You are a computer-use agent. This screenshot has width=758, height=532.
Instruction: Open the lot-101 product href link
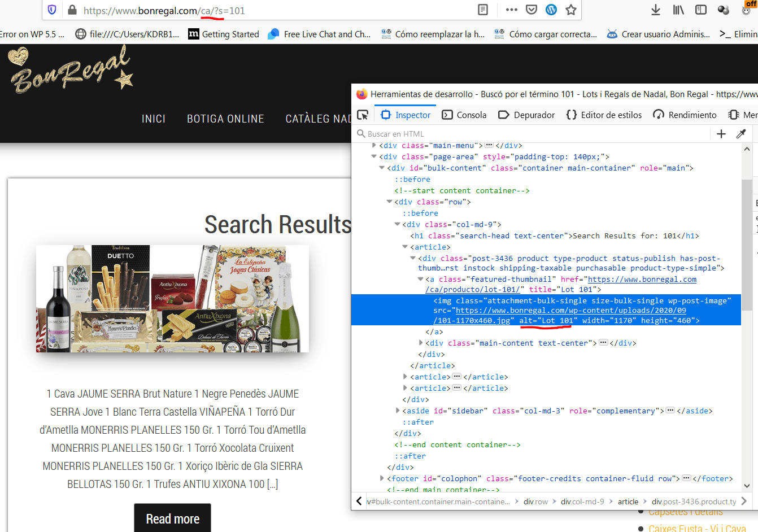(x=561, y=284)
